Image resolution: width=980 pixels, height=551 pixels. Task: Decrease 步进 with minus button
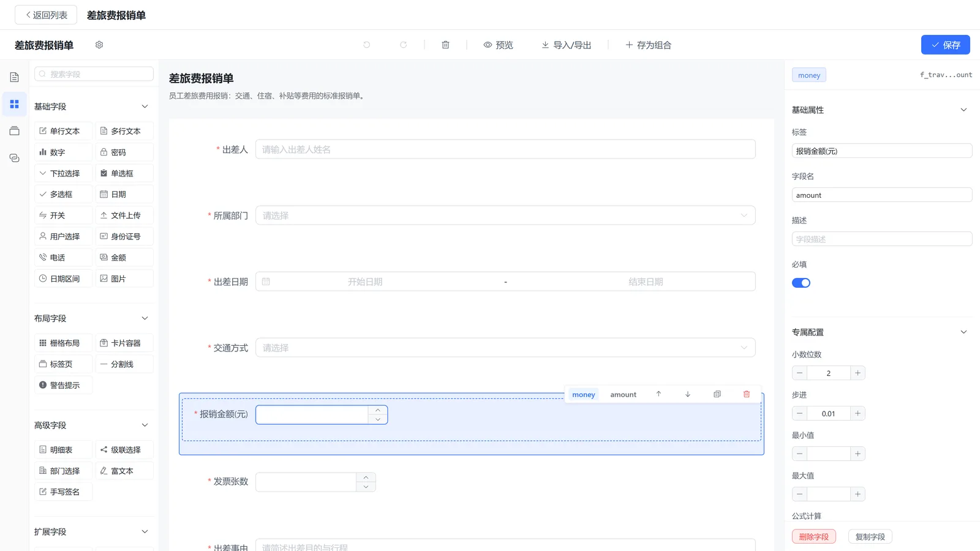coord(799,413)
